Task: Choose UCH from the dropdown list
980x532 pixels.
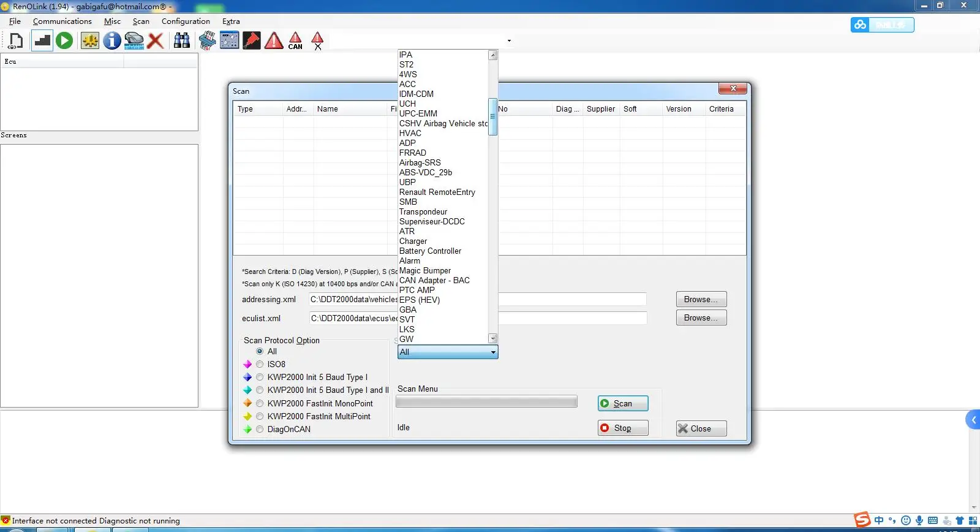Action: coord(407,104)
